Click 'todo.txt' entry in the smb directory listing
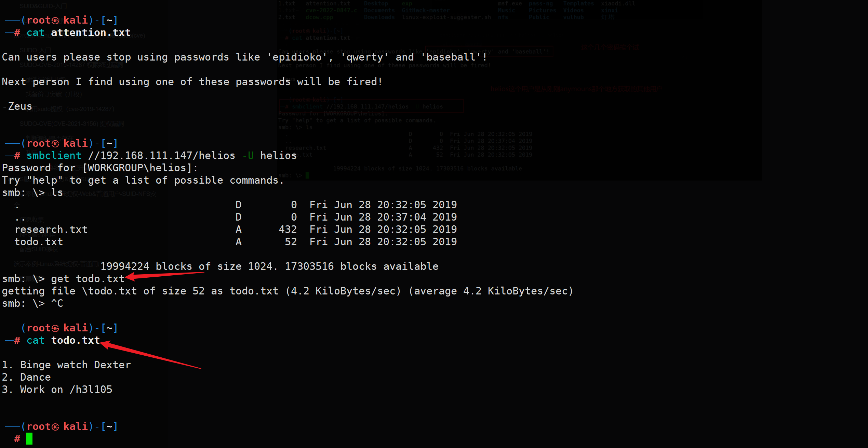This screenshot has width=868, height=448. tap(39, 242)
